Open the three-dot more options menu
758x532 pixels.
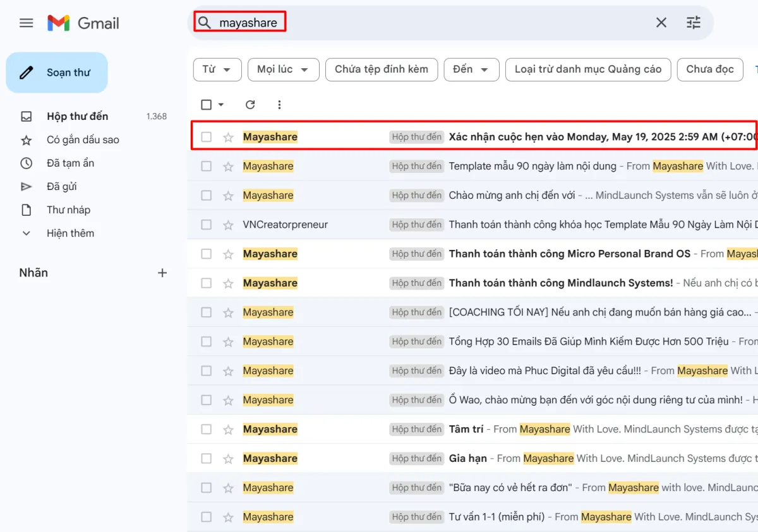(279, 105)
